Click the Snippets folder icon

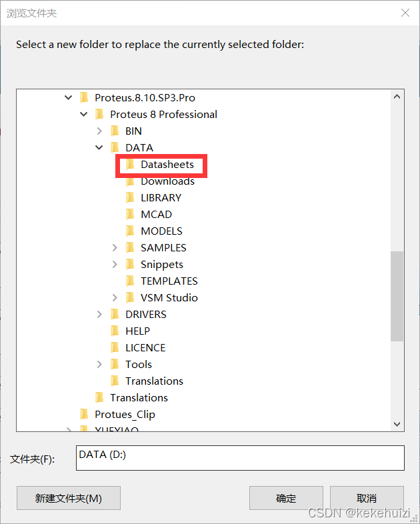[x=130, y=265]
